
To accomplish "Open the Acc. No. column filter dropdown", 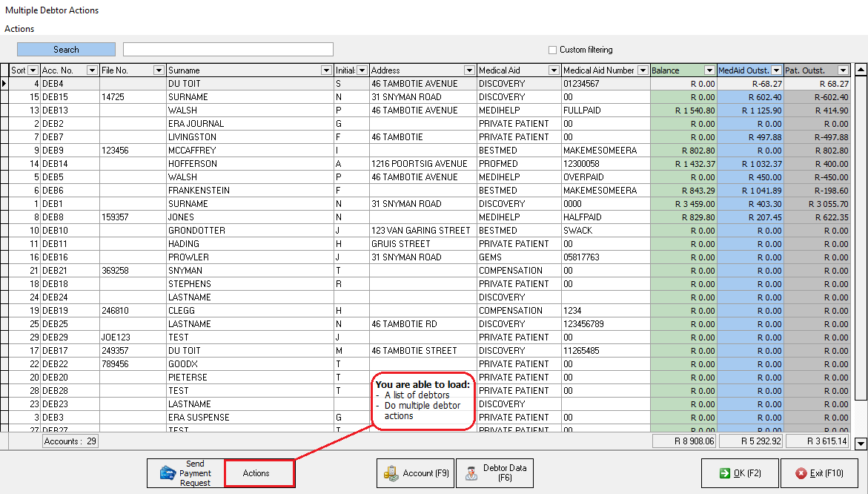I will coord(92,70).
